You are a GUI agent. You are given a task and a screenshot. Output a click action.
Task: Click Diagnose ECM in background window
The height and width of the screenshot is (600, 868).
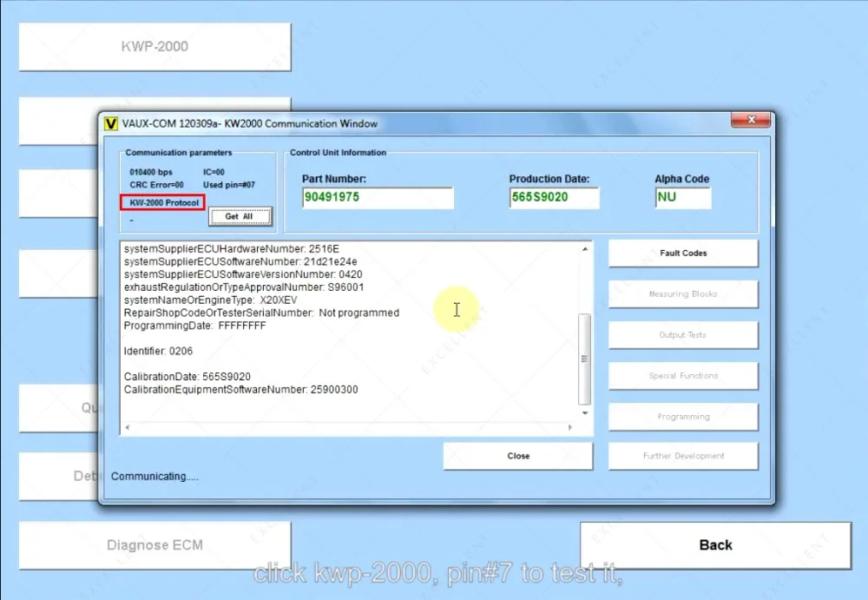pos(155,545)
